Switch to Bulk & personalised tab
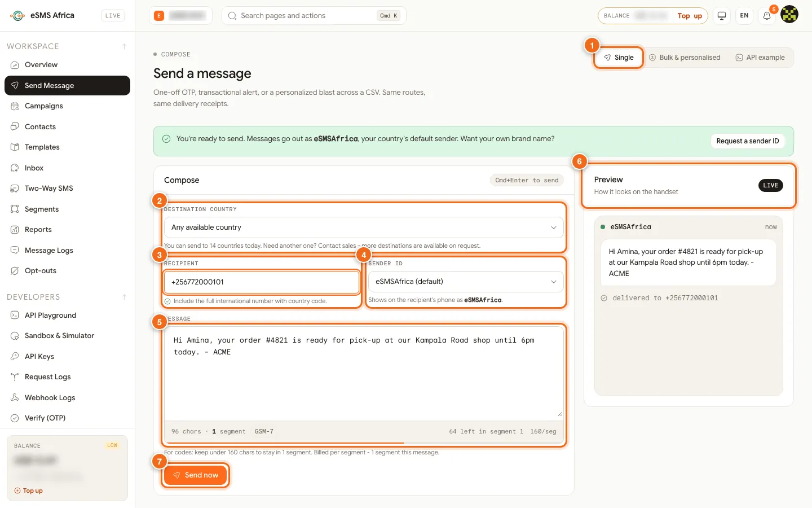 click(685, 58)
